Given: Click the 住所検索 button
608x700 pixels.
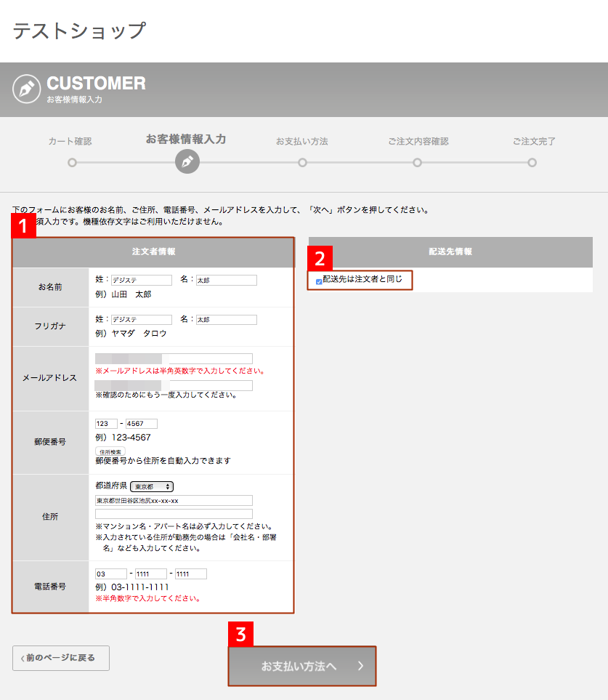Looking at the screenshot, I should 110,452.
